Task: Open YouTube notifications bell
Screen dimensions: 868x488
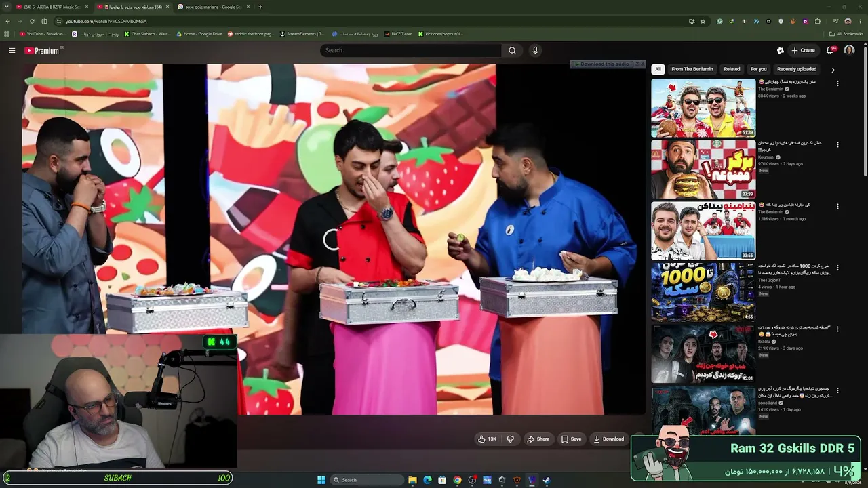Action: pos(830,50)
